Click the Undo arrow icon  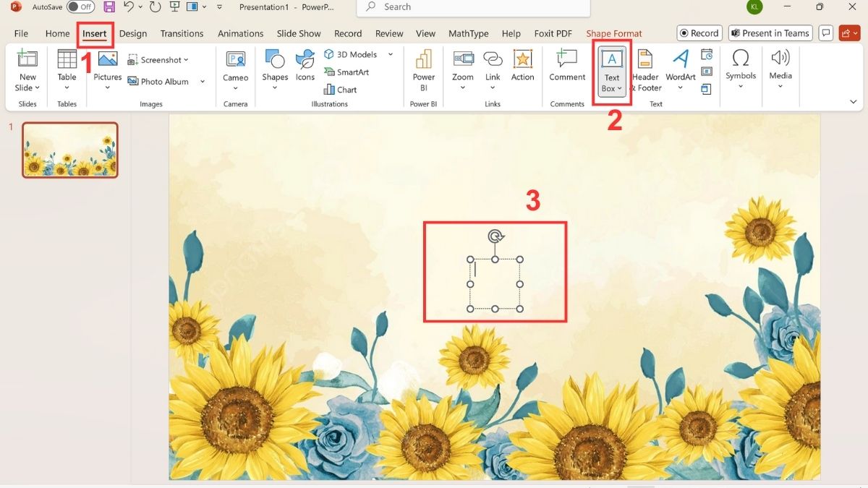tap(128, 7)
